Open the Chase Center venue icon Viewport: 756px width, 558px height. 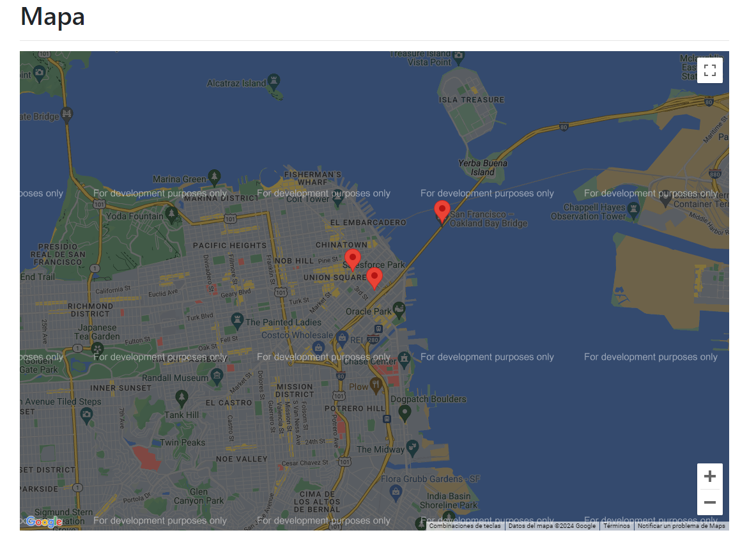point(404,359)
